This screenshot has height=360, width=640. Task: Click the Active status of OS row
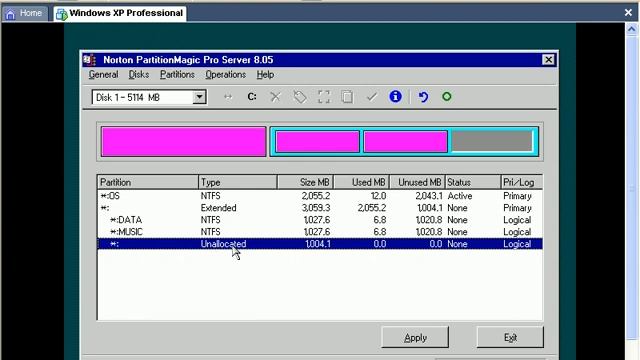(x=460, y=196)
